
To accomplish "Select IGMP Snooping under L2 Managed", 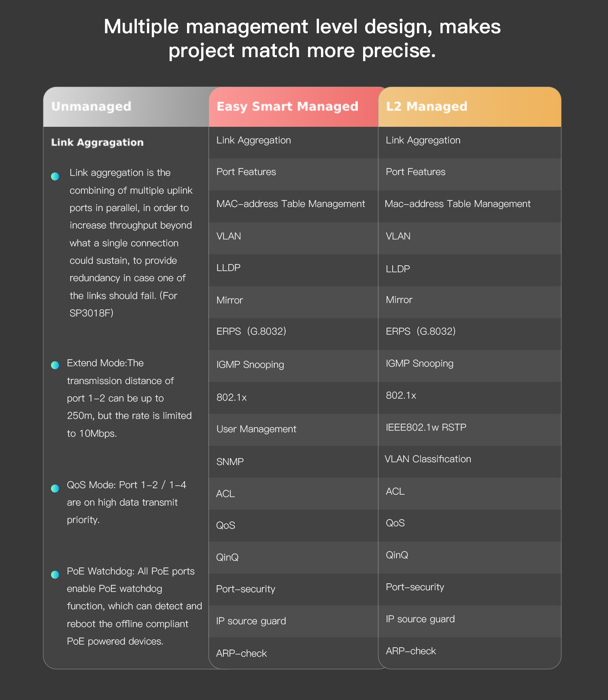I will click(419, 363).
